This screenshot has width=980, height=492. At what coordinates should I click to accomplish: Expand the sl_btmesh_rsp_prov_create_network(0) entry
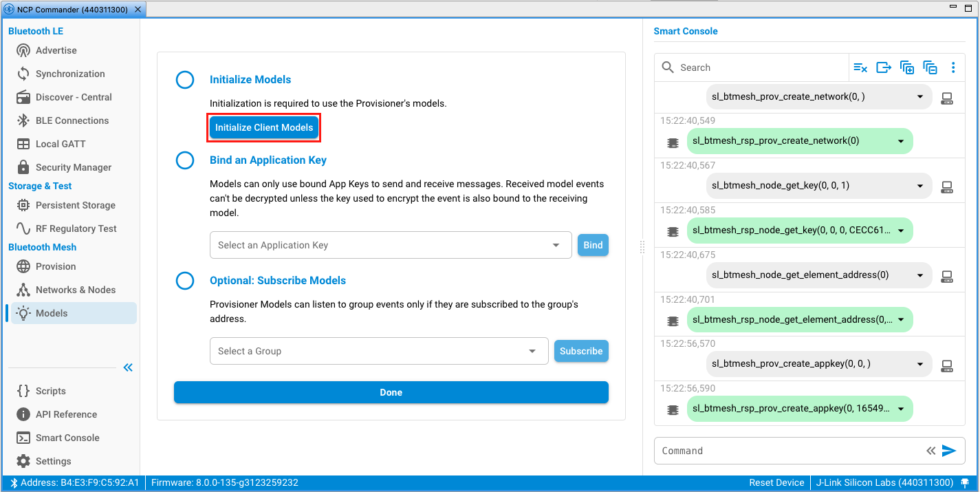[901, 141]
